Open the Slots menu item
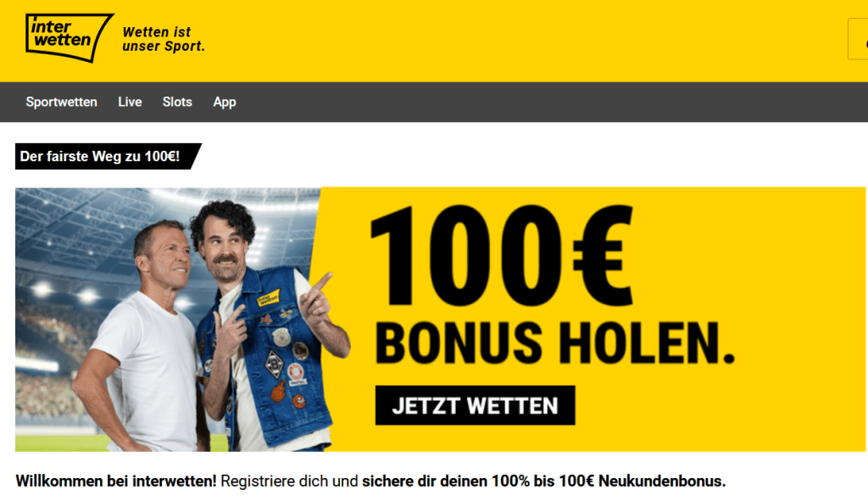The image size is (868, 501). pos(177,102)
